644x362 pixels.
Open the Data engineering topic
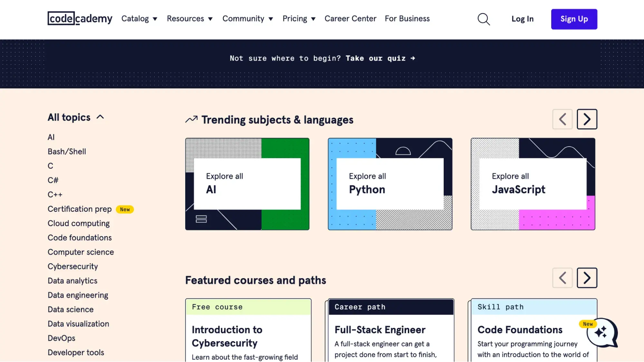click(78, 295)
